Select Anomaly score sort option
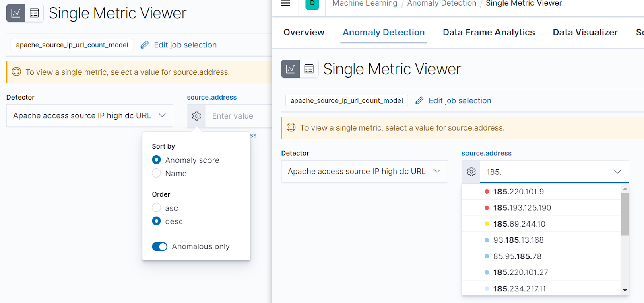This screenshot has height=303, width=644. [157, 160]
